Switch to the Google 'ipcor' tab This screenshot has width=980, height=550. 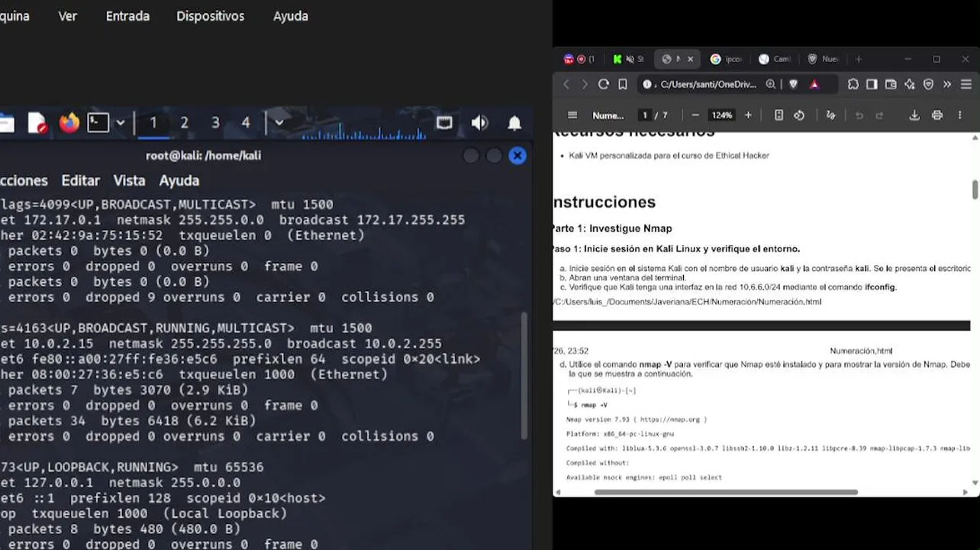(x=726, y=59)
